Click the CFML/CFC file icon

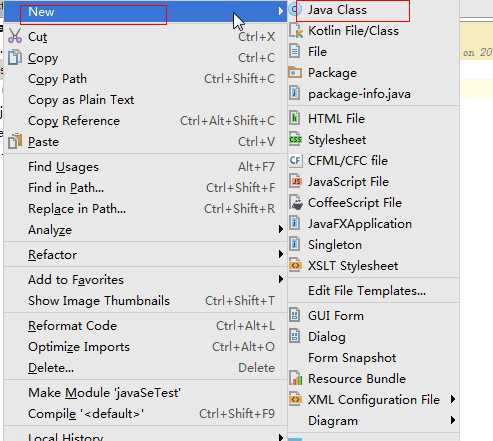click(x=296, y=160)
